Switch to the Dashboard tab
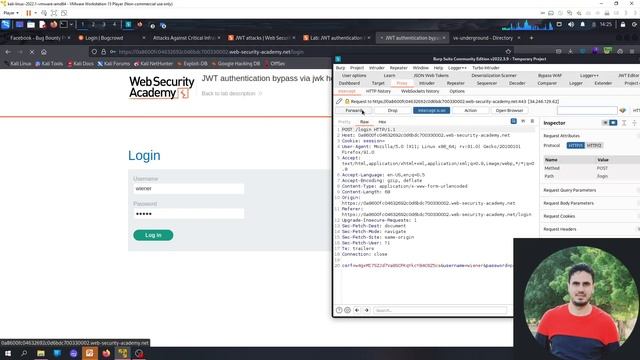This screenshot has height=360, width=640. pos(349,83)
